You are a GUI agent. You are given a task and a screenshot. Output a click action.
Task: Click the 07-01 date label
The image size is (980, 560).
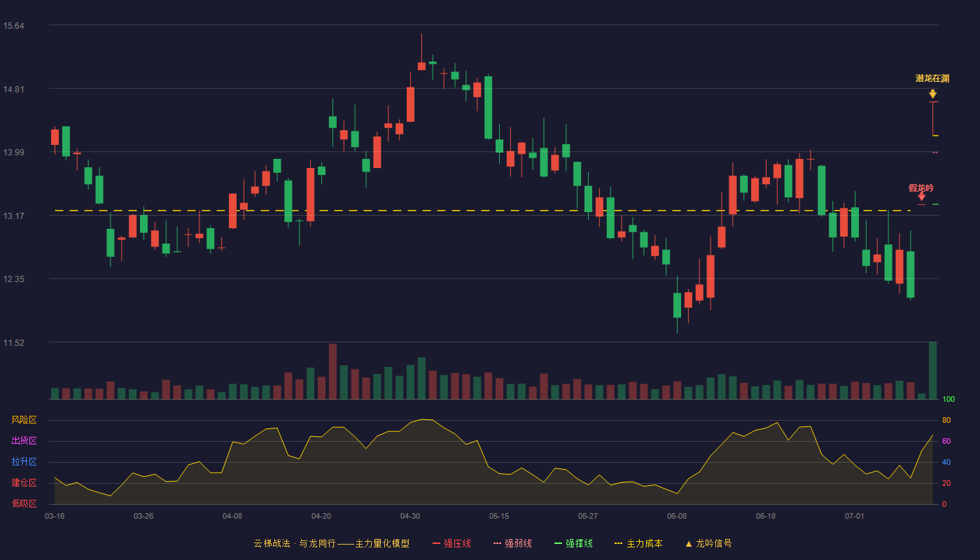point(855,516)
